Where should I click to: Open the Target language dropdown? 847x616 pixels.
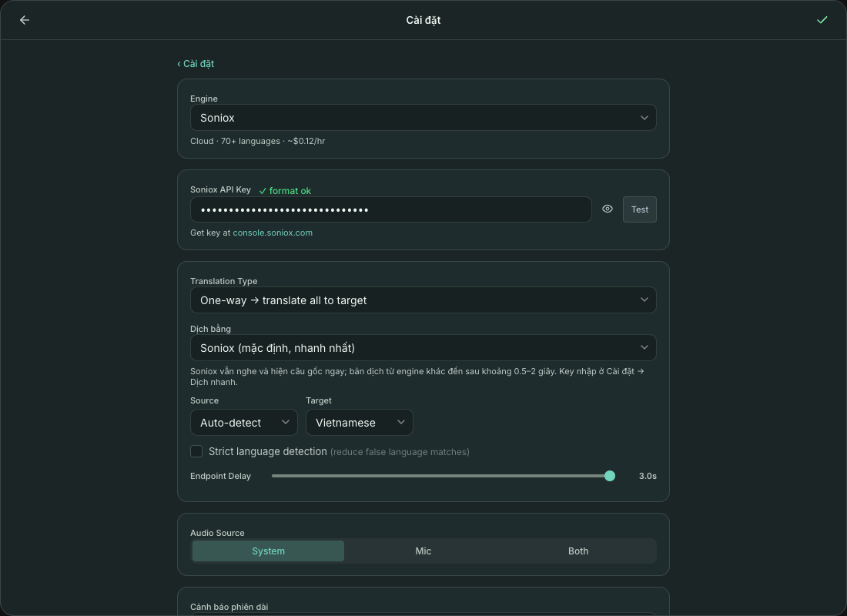click(x=360, y=423)
